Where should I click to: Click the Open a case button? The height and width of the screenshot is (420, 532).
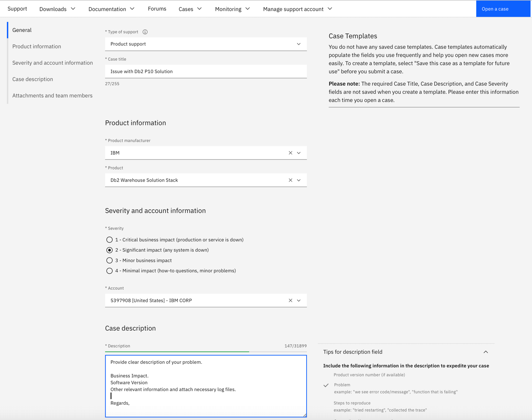point(504,9)
